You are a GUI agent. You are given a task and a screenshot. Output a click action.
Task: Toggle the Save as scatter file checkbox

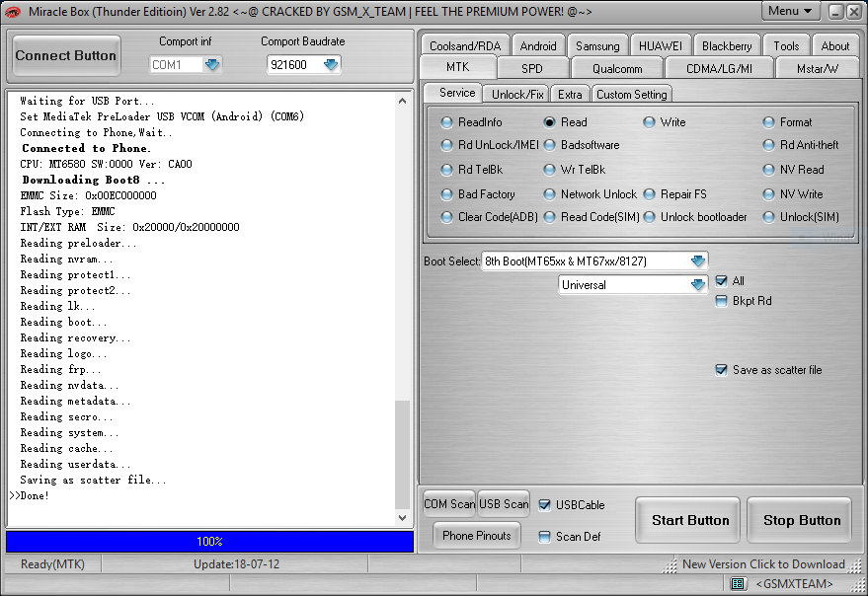721,370
